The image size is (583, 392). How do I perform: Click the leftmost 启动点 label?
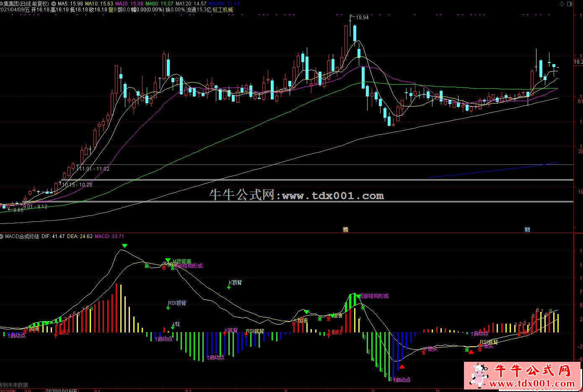[x=16, y=335]
